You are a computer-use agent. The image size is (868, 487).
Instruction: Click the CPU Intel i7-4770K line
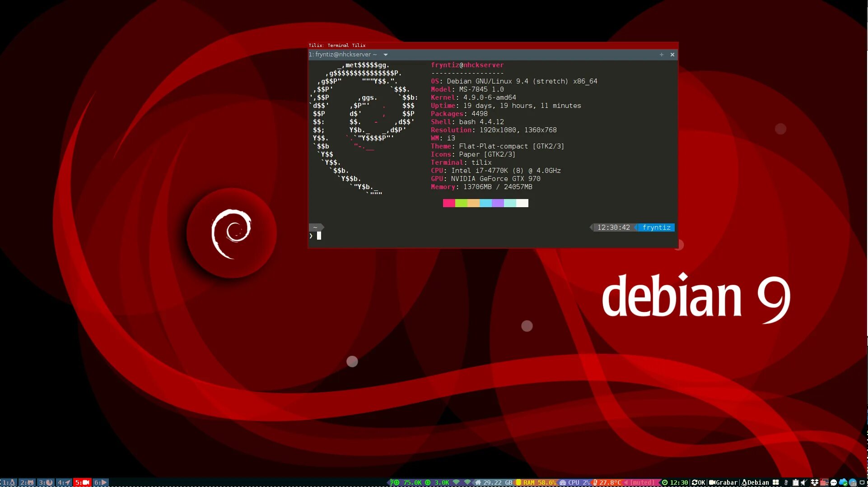tap(496, 171)
